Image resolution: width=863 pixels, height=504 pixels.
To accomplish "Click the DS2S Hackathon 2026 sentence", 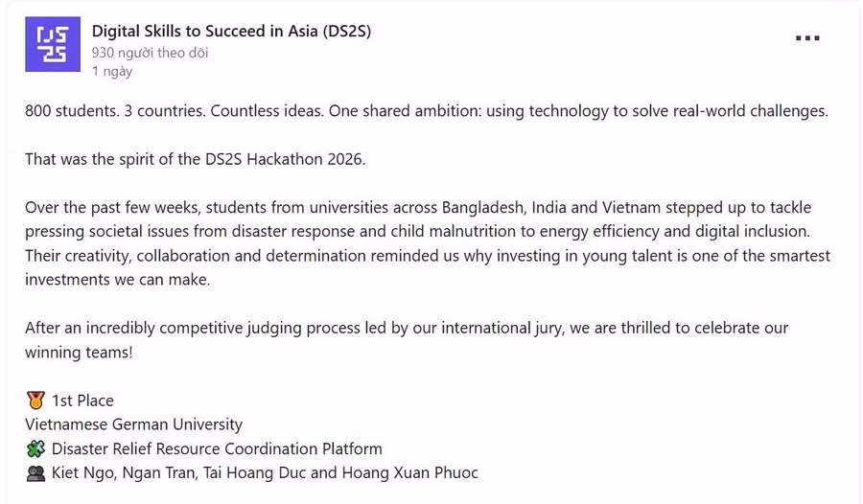I will click(x=196, y=159).
